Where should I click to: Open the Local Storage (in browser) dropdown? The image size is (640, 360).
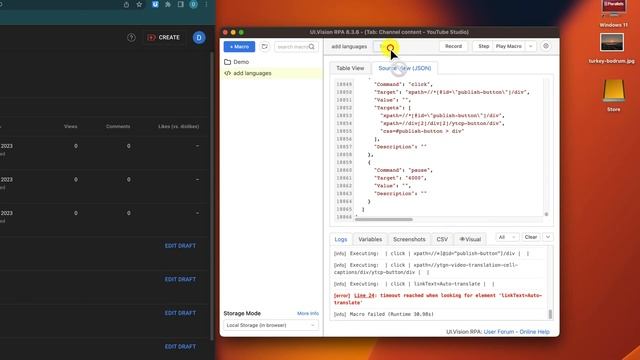(x=271, y=325)
